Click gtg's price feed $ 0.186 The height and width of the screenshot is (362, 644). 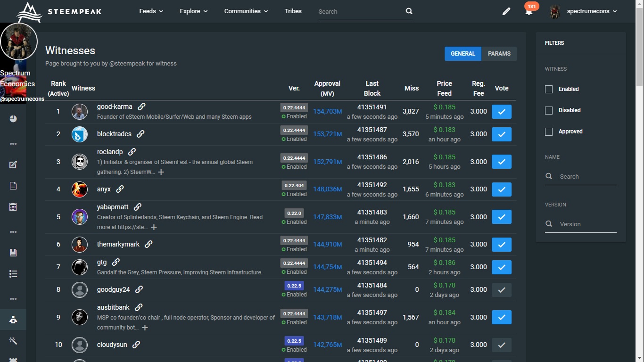tap(445, 263)
